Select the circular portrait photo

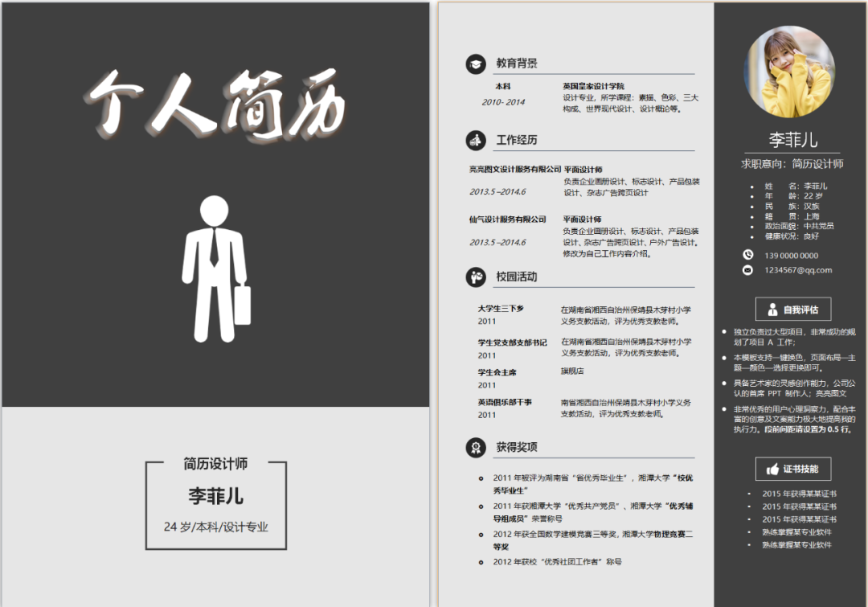click(x=790, y=72)
